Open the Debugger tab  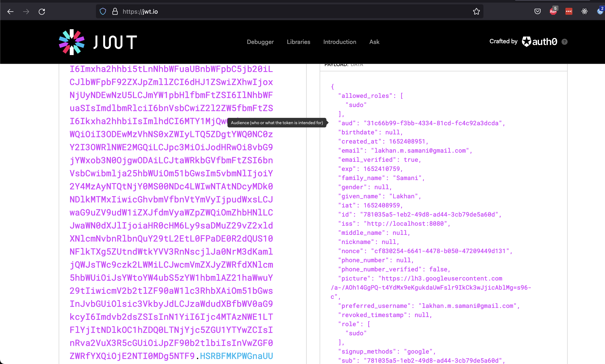click(260, 42)
